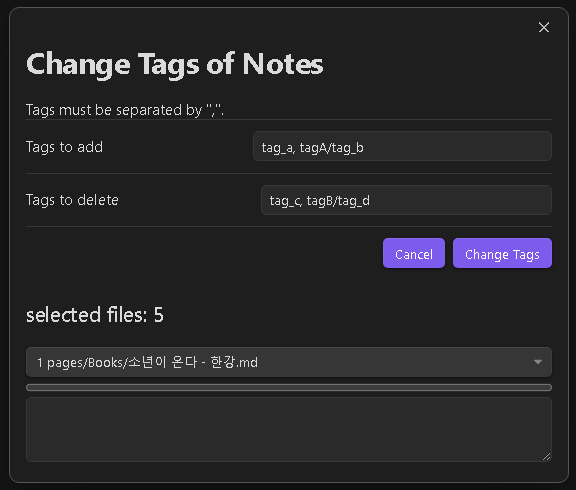Click the tags separator hint text
576x490 pixels.
click(125, 110)
